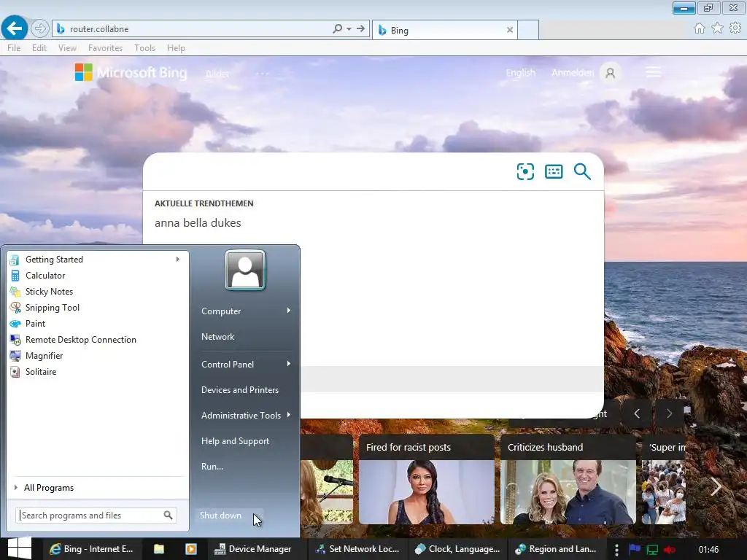The height and width of the screenshot is (560, 747).
Task: Expand the Administrative Tools submenu arrow
Action: coord(289,415)
